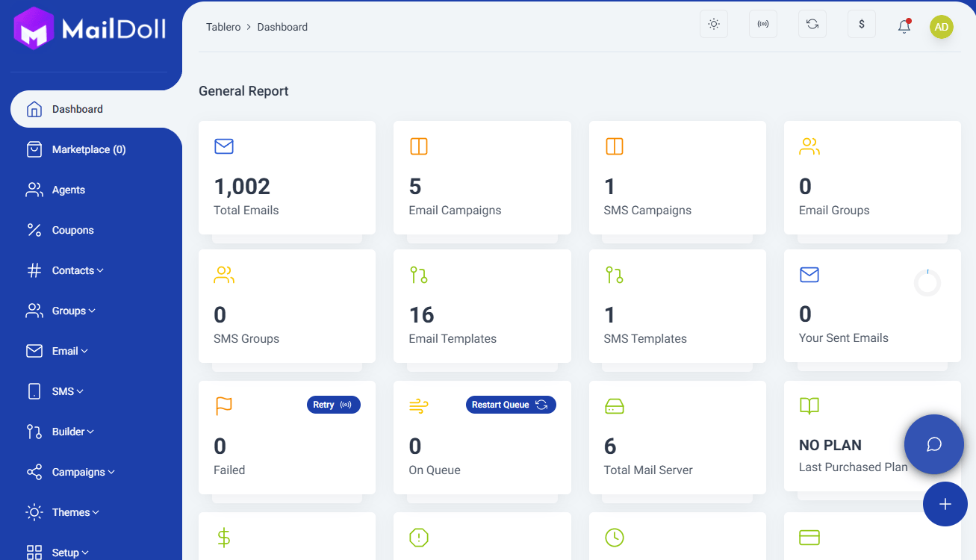Expand the Setup submenu chevron
This screenshot has height=560, width=976.
pyautogui.click(x=85, y=553)
